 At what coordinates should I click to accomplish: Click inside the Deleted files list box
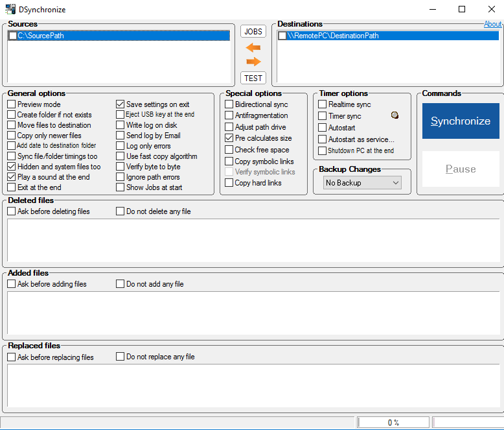click(x=253, y=241)
